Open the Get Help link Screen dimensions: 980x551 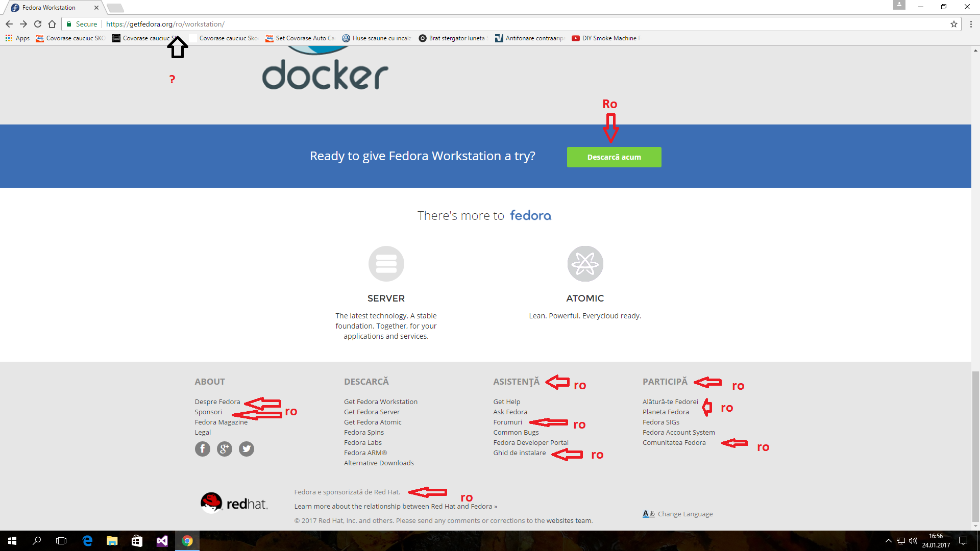tap(507, 402)
